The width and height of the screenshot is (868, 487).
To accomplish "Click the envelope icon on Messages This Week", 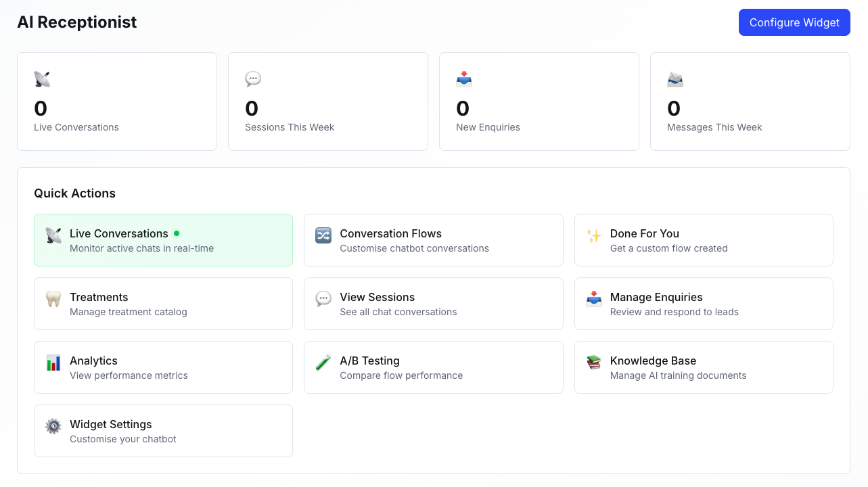I will point(675,78).
